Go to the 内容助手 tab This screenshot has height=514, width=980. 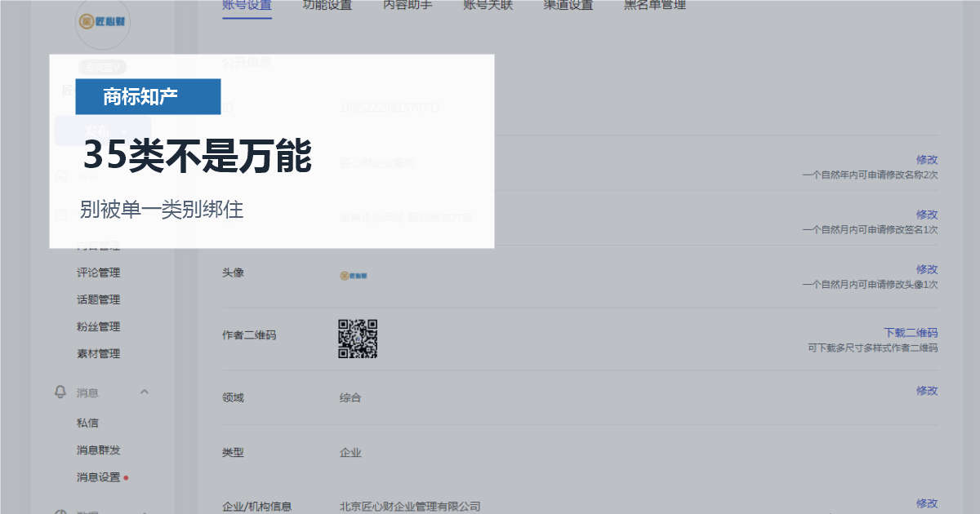tap(408, 5)
